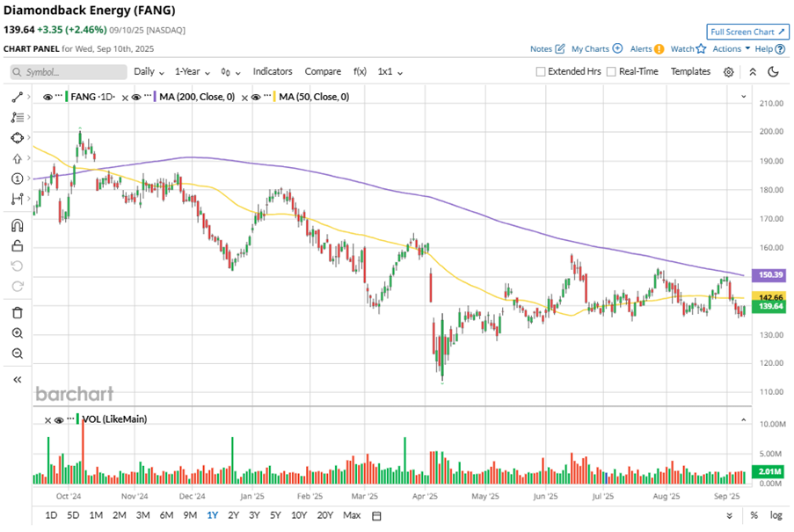Remove the VOL indicator
794x532 pixels.
click(x=47, y=420)
